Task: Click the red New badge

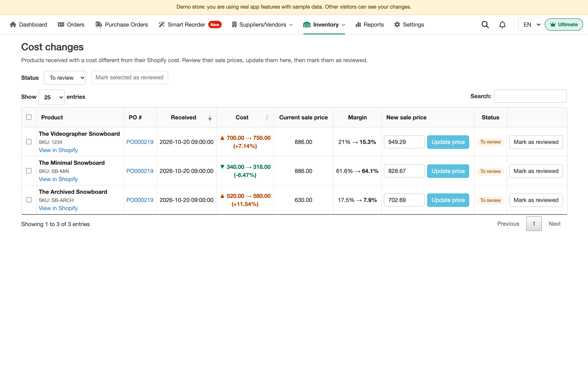Action: (x=215, y=25)
